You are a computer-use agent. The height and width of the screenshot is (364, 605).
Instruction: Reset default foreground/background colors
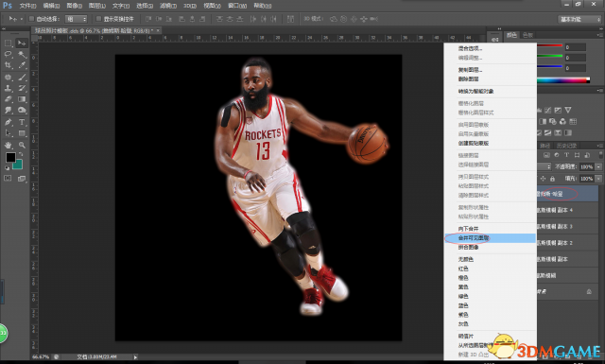(x=7, y=168)
